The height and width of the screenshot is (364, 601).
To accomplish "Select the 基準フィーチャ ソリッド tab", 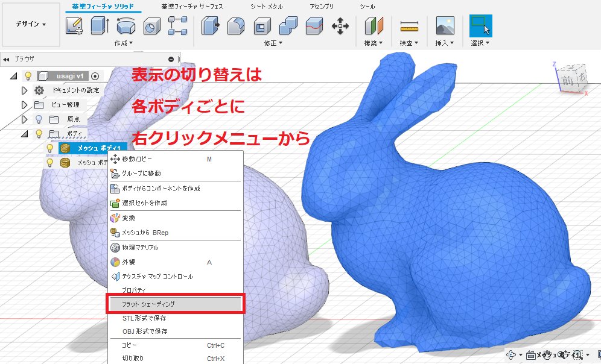I will coord(103,7).
